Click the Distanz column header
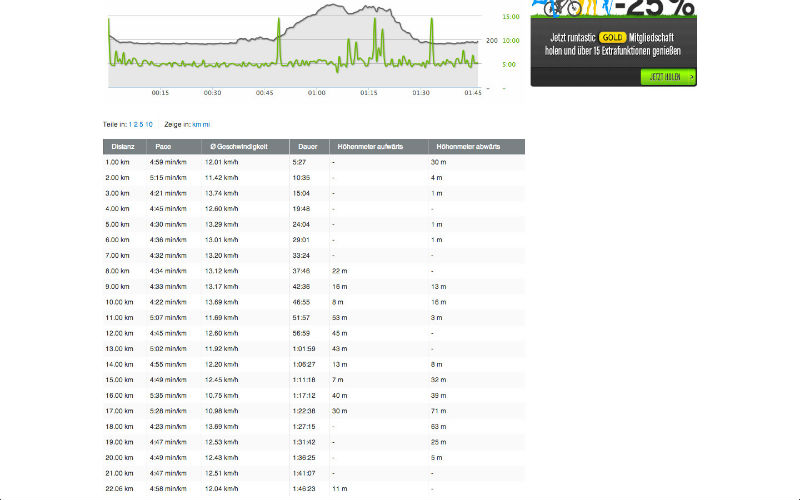Viewport: 800px width, 500px height. click(x=123, y=146)
